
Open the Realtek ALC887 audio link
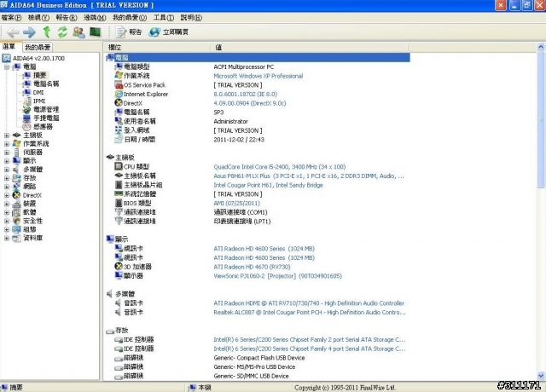coord(310,313)
